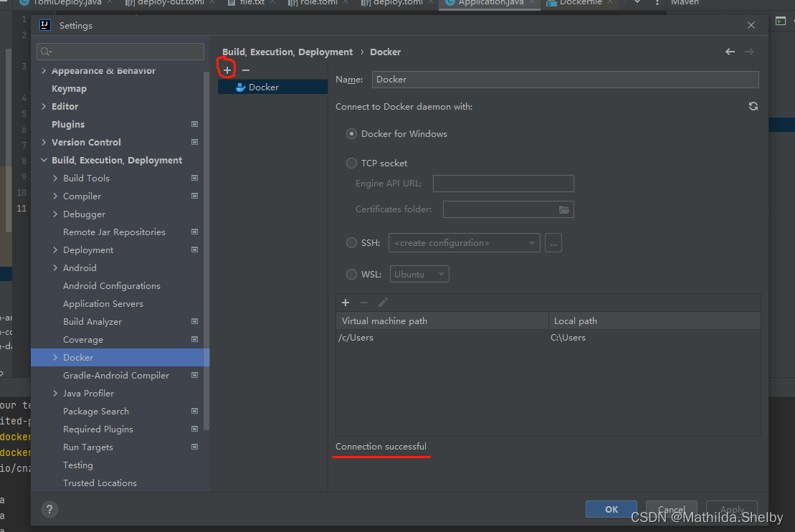Expand the Android settings node
This screenshot has width=795, height=532.
(55, 267)
